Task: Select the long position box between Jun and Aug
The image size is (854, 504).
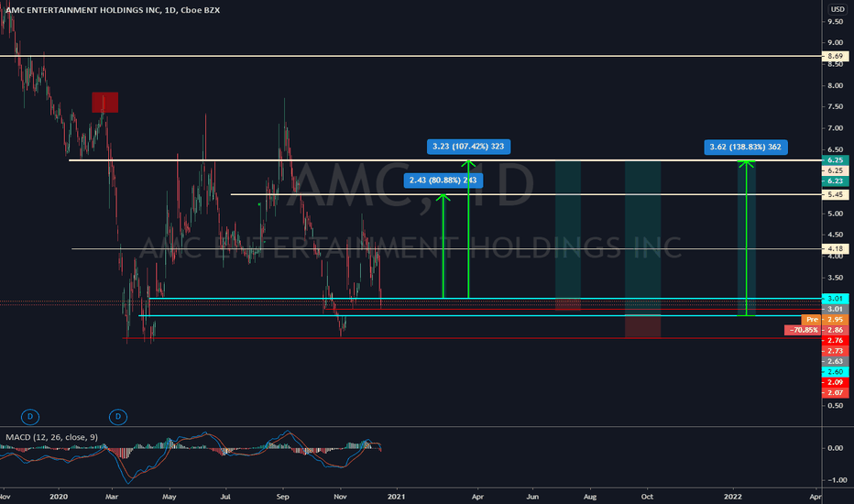Action: [567, 235]
